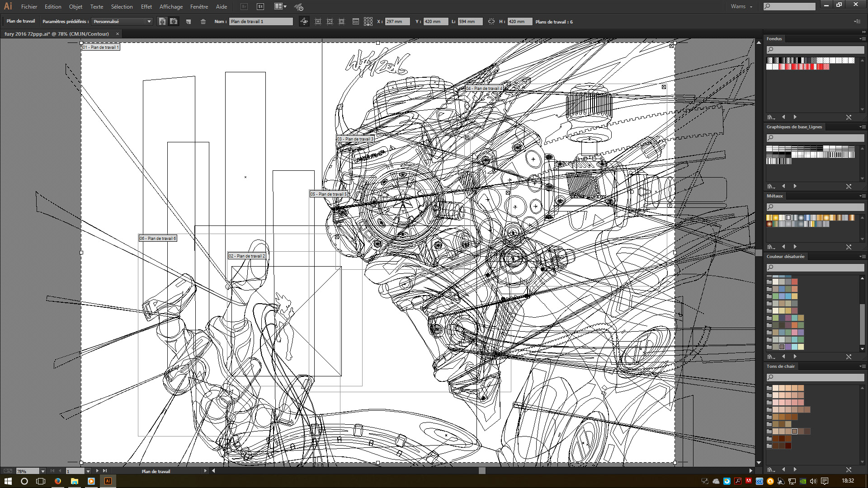This screenshot has width=868, height=488.
Task: Toggle constrain width and height proportions
Action: (x=491, y=22)
